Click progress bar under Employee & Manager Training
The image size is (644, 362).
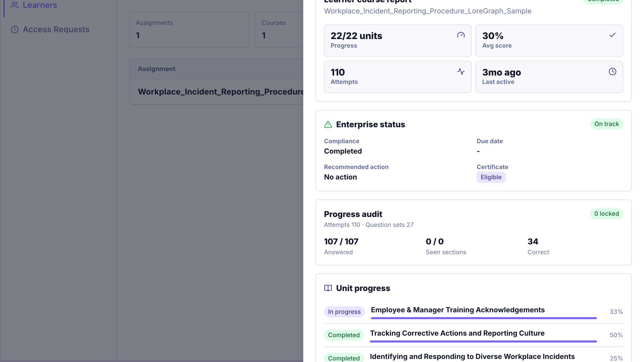coord(484,318)
